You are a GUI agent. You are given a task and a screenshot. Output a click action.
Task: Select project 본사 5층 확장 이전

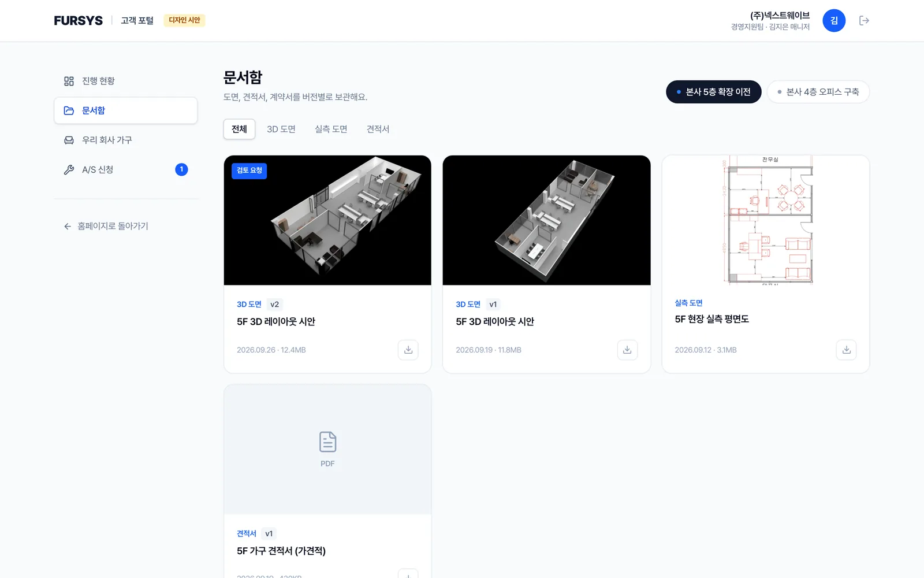[714, 92]
